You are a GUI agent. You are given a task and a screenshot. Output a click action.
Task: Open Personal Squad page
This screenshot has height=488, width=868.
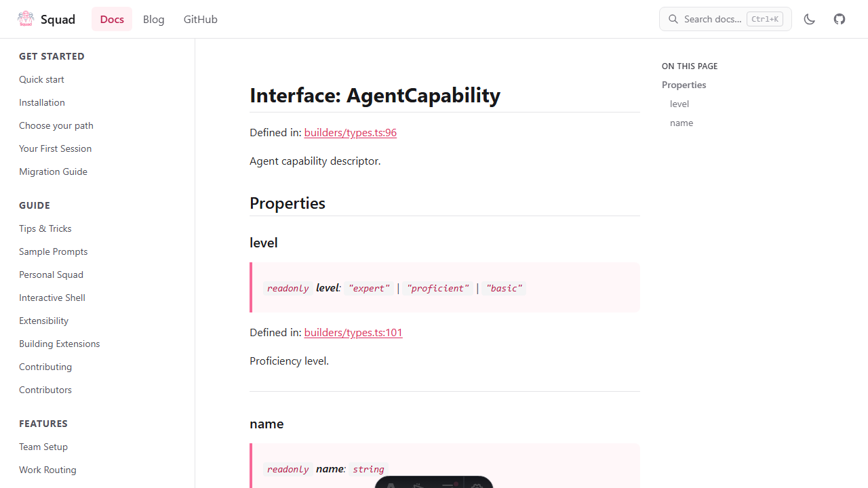pyautogui.click(x=51, y=274)
